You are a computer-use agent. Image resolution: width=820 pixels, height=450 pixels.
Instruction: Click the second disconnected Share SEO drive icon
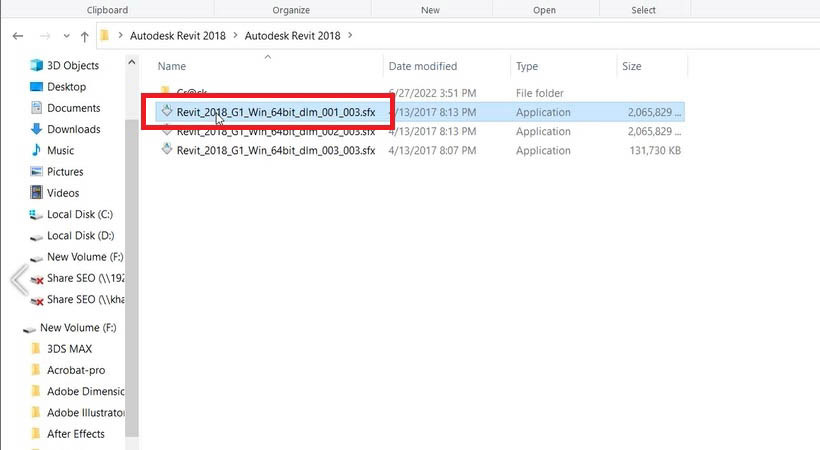(37, 301)
